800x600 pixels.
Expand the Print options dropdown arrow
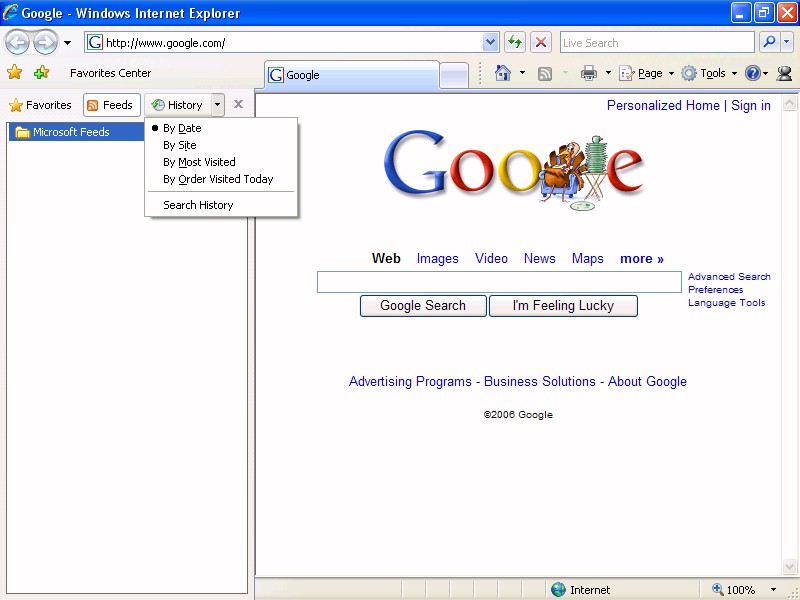608,73
